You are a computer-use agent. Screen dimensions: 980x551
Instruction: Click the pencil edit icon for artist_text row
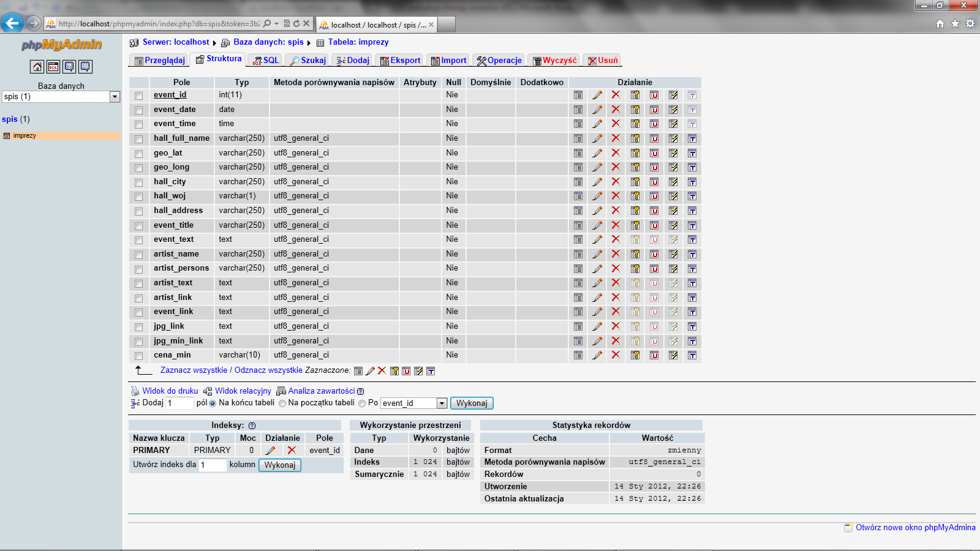[x=597, y=283]
